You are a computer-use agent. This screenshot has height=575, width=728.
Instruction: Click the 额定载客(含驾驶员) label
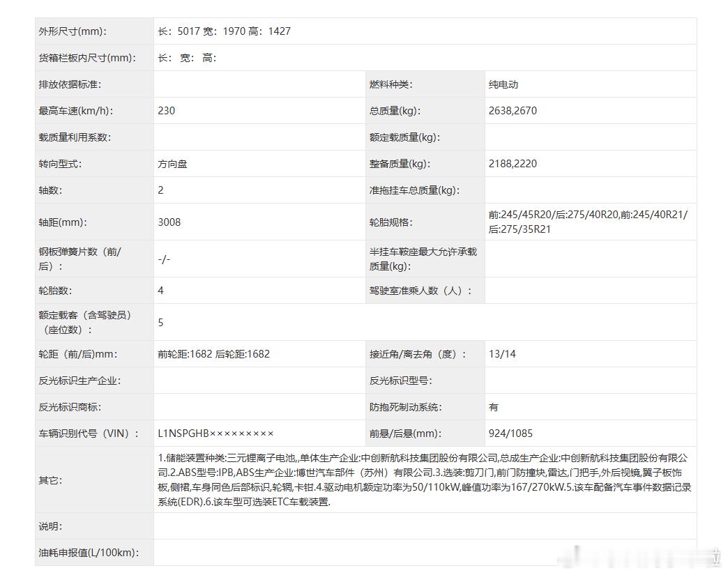pos(86,323)
